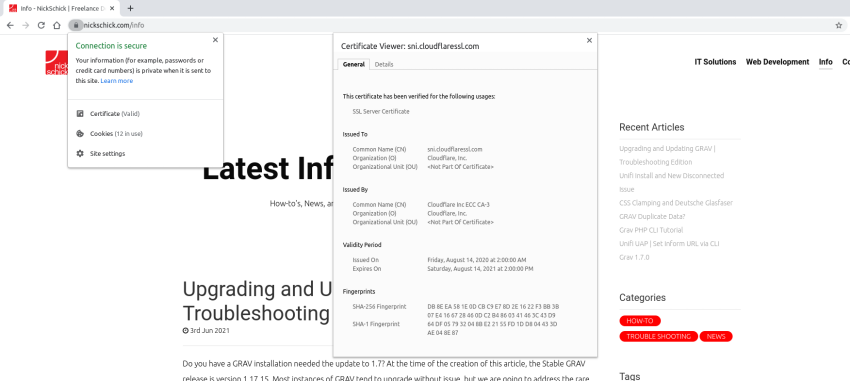Click the Upgrading and Updating article heading
The image size is (850, 381).
point(257,301)
